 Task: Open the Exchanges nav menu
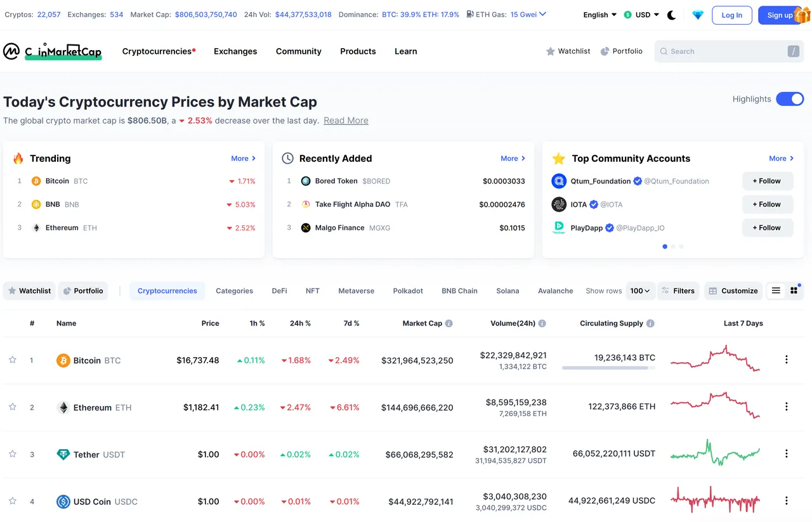[235, 51]
